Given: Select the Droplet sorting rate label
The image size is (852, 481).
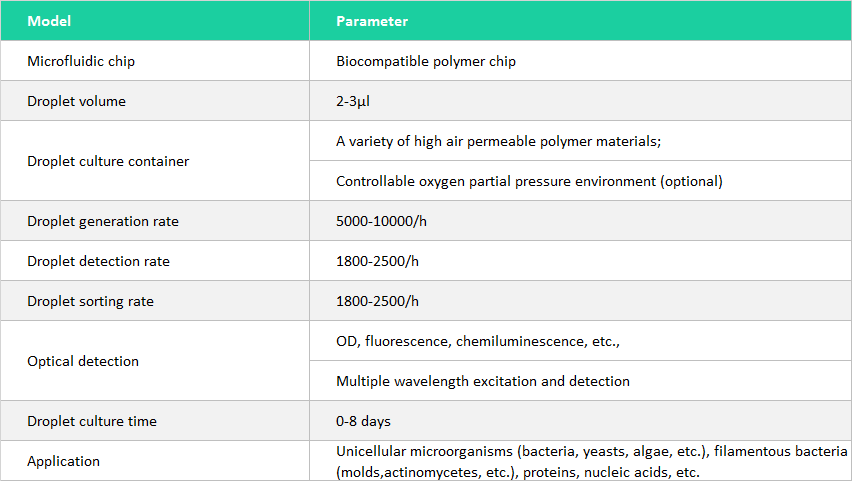Looking at the screenshot, I should [x=90, y=301].
